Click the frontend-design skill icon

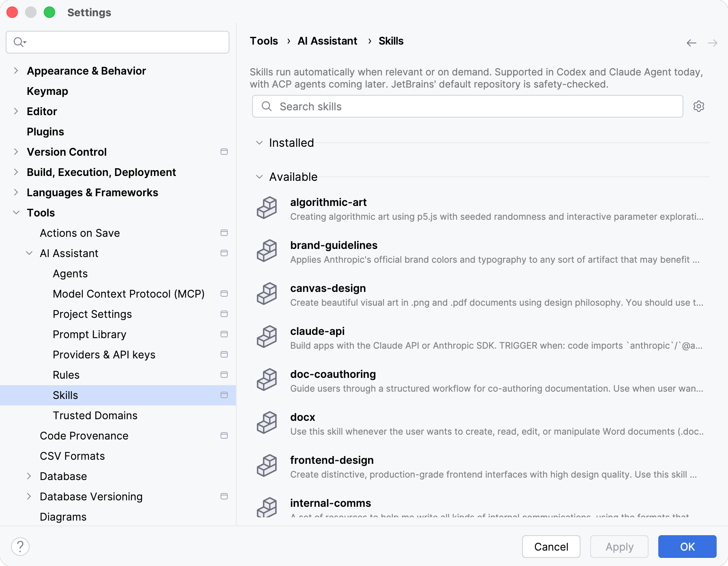[x=267, y=465]
